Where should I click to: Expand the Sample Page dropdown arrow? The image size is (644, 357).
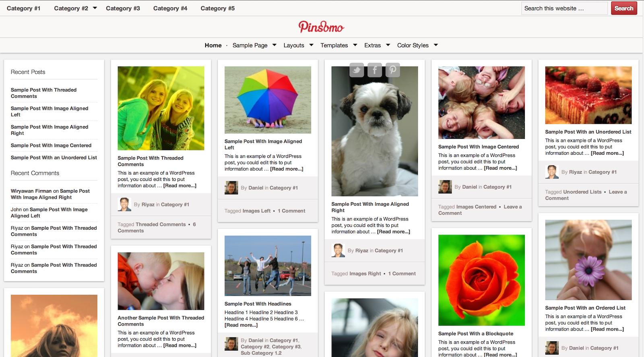point(275,45)
